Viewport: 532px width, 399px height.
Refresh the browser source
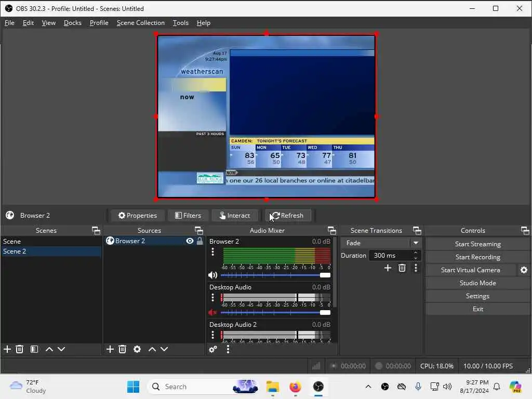[x=288, y=216]
